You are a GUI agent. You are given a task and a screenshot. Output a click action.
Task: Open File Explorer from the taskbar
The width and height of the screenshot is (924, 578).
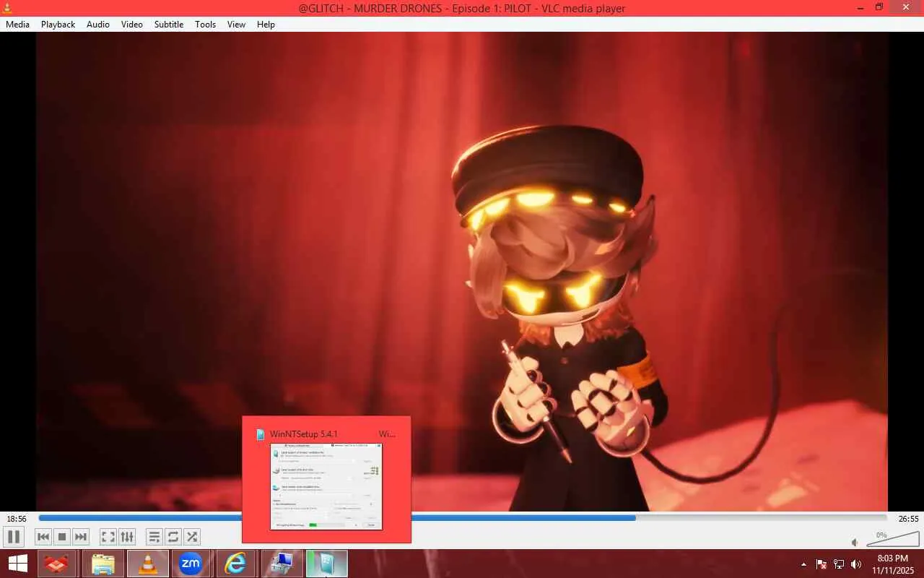pos(103,564)
